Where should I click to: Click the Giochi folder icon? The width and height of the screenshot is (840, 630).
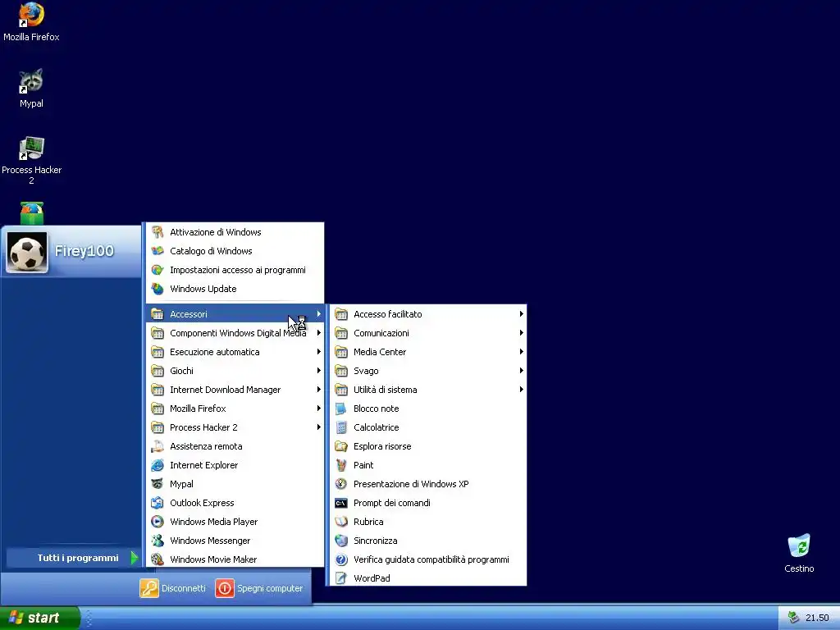coord(157,370)
